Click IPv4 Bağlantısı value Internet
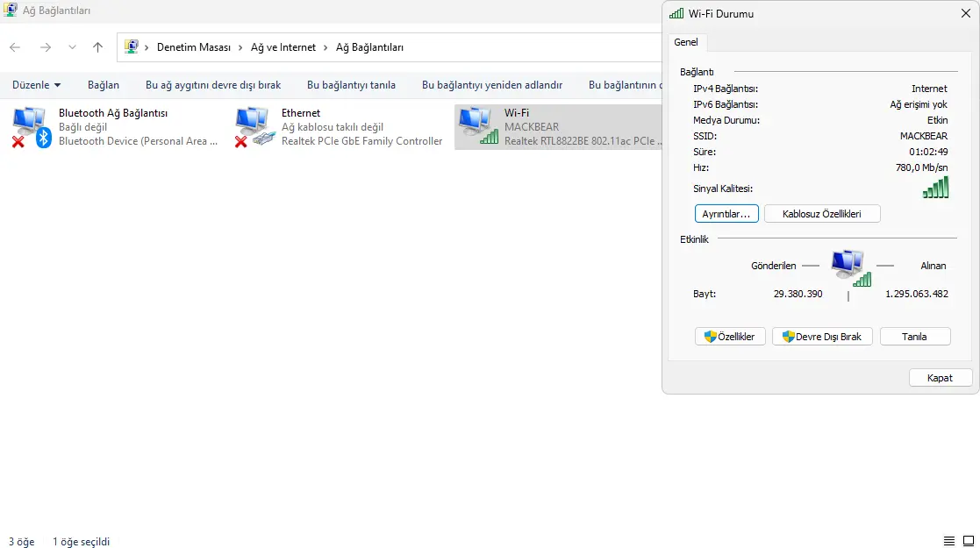The width and height of the screenshot is (980, 548). [929, 89]
